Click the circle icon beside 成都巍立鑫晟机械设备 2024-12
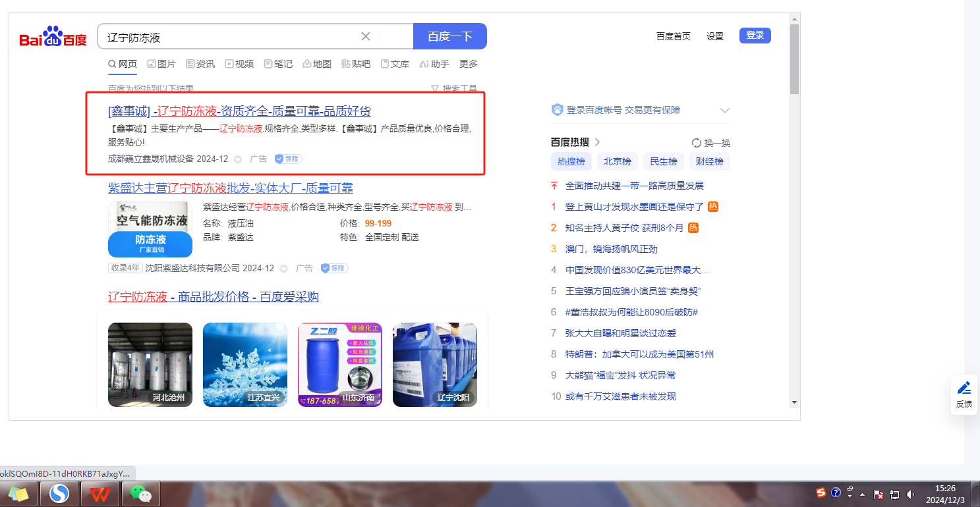980x507 pixels. pos(238,159)
